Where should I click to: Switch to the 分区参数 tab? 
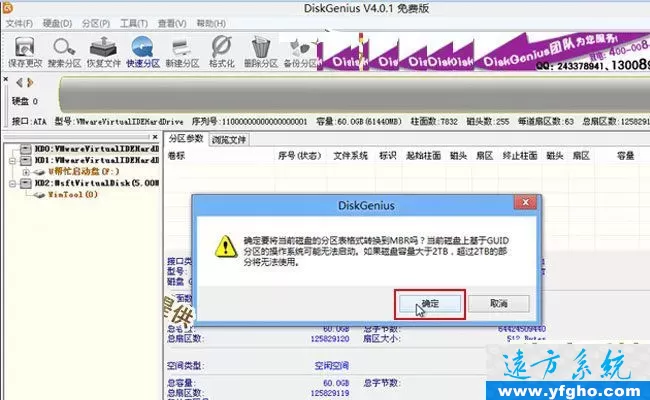coord(186,139)
